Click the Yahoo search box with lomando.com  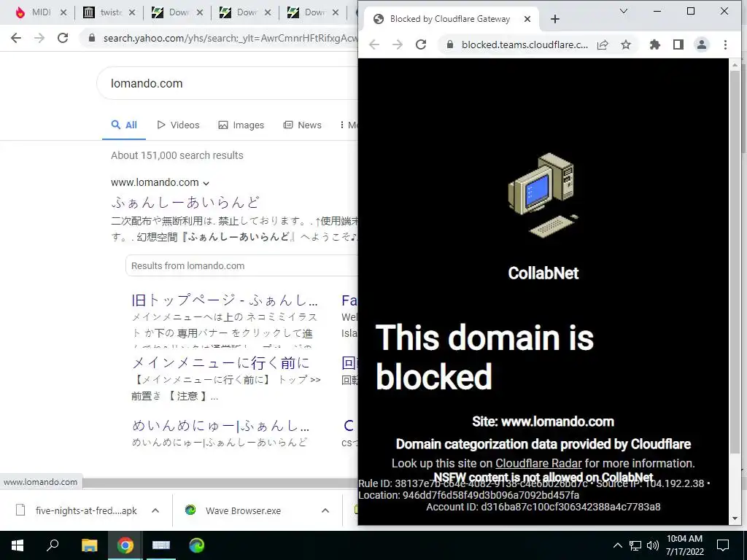(228, 83)
